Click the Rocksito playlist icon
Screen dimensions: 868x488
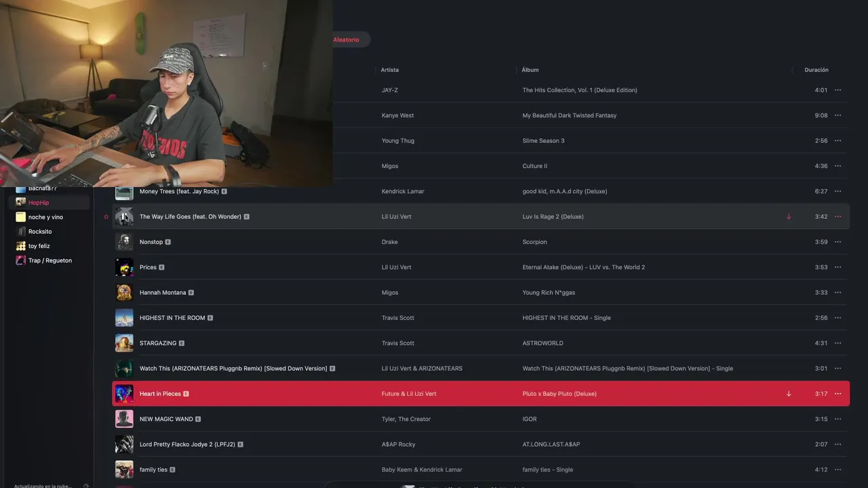pyautogui.click(x=20, y=232)
